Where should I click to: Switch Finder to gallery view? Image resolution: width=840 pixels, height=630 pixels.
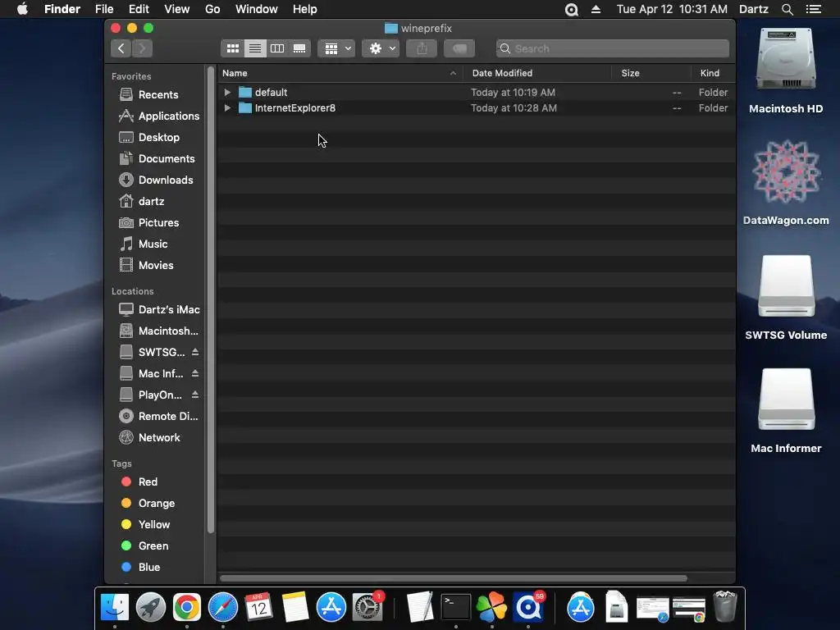pos(299,48)
